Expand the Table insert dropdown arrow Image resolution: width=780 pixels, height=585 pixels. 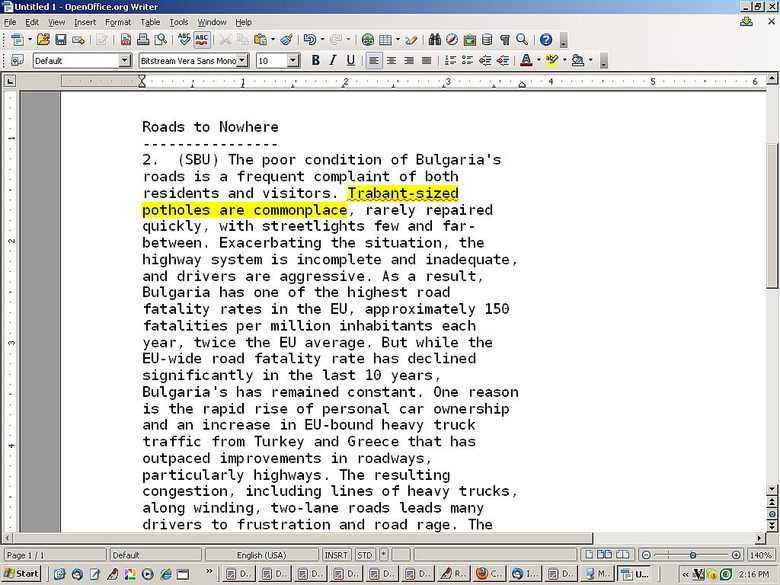point(397,40)
